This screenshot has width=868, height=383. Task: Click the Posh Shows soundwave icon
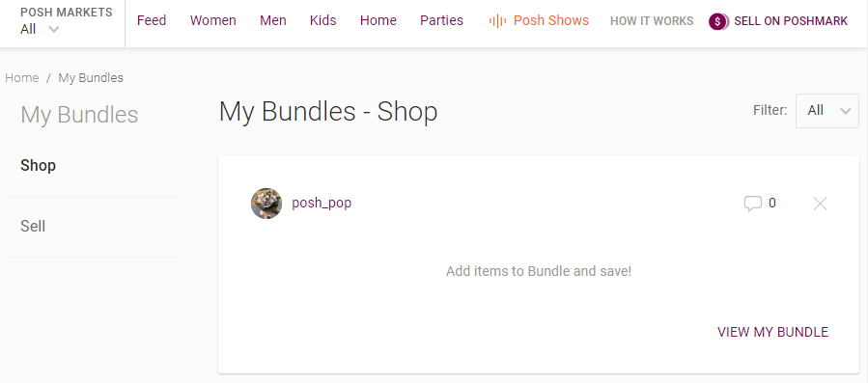pos(497,21)
